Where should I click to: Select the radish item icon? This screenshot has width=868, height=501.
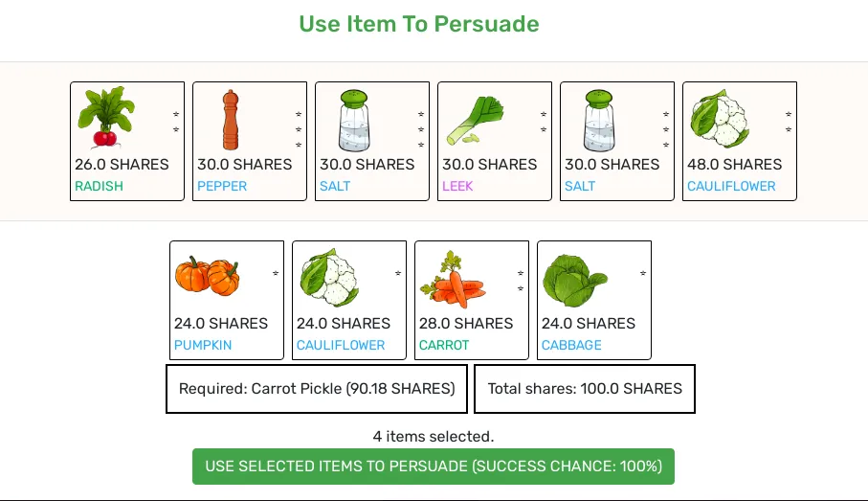point(105,117)
